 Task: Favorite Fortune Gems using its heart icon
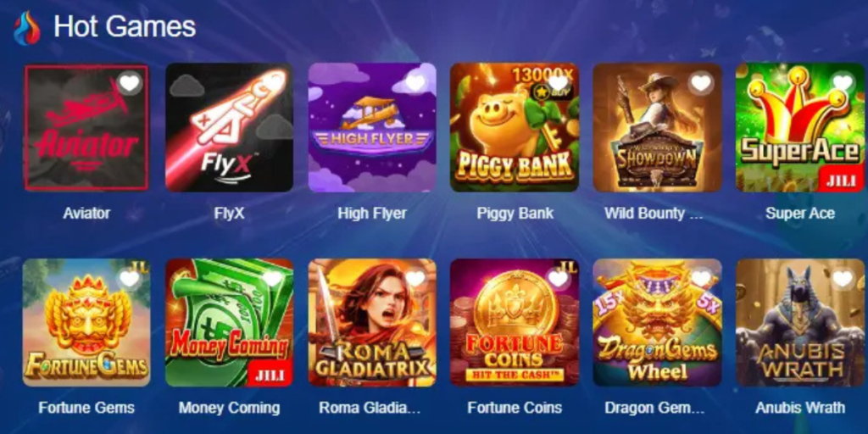[x=130, y=278]
